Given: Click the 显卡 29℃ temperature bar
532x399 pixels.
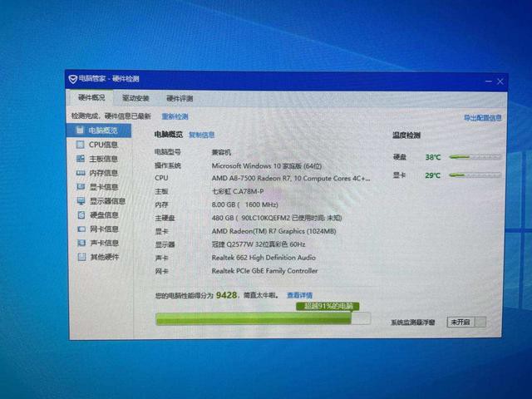Looking at the screenshot, I should pyautogui.click(x=475, y=175).
